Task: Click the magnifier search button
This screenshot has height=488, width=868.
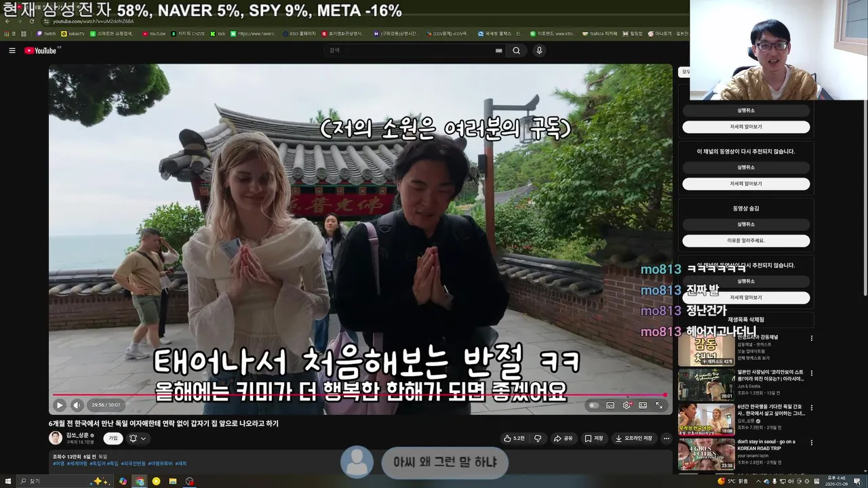Action: click(x=516, y=50)
